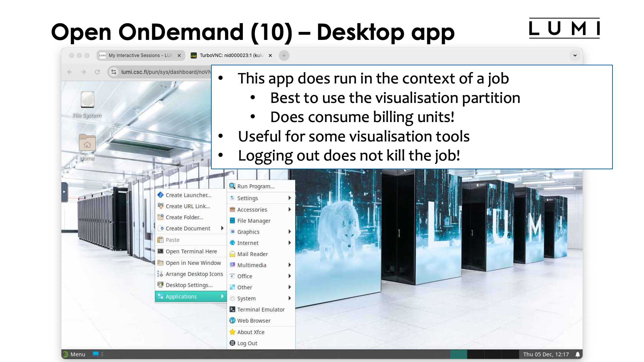Click Log Out from applications menu
The height and width of the screenshot is (362, 644).
[x=247, y=343]
